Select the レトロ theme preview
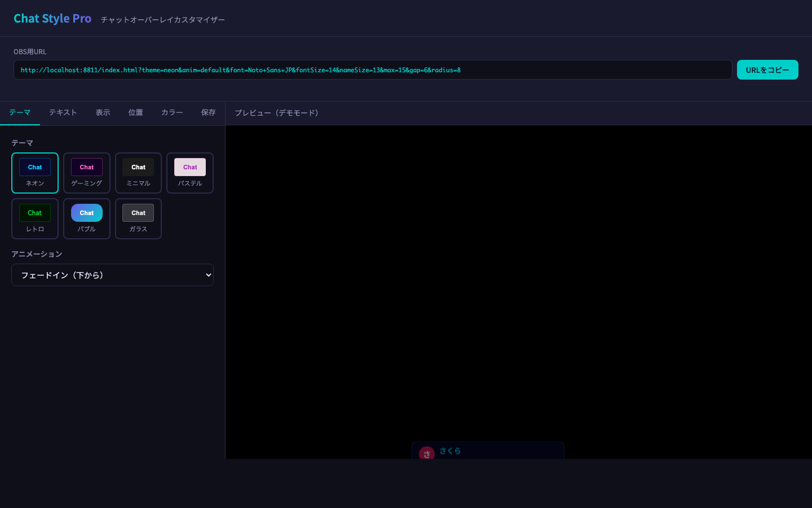Viewport: 812px width, 508px height. click(x=35, y=218)
